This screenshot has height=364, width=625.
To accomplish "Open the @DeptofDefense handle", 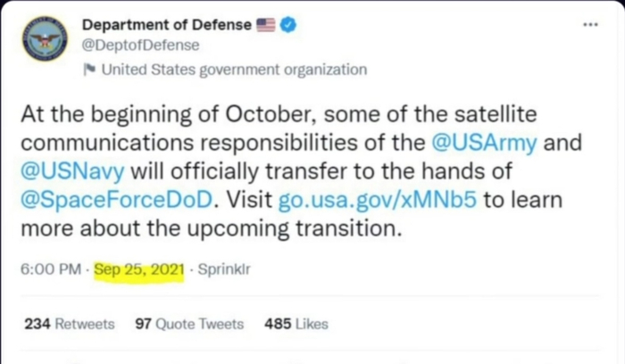I will (140, 45).
